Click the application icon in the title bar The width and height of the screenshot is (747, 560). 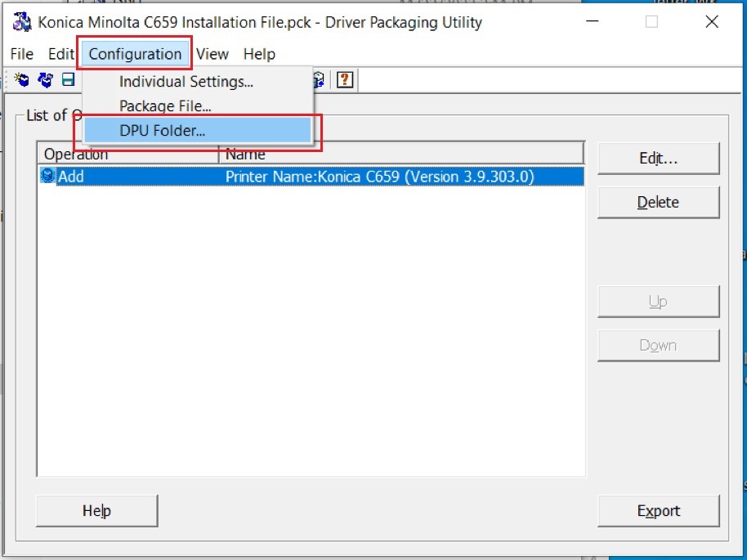(x=22, y=22)
